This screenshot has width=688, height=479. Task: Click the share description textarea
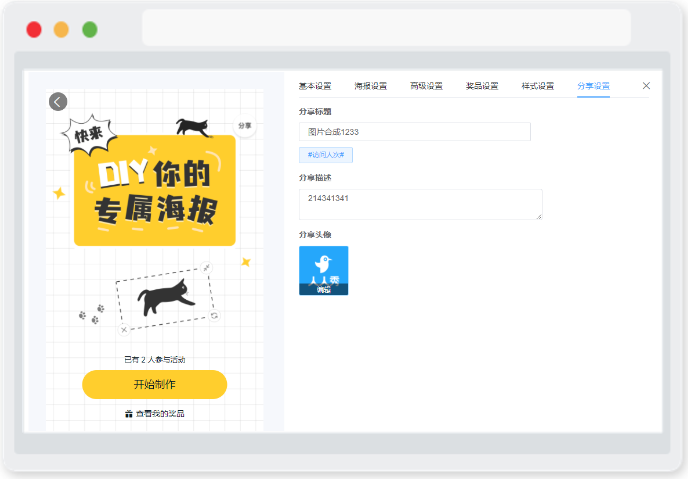421,204
